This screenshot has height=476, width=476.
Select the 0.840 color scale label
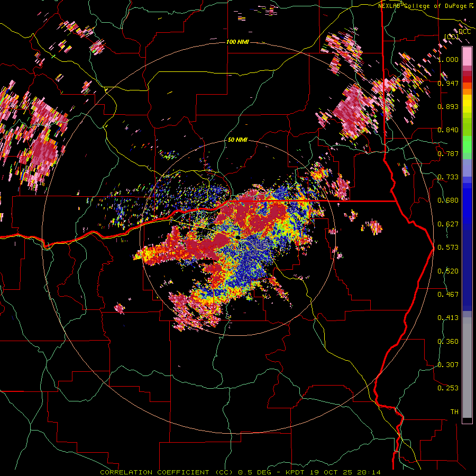tap(448, 130)
